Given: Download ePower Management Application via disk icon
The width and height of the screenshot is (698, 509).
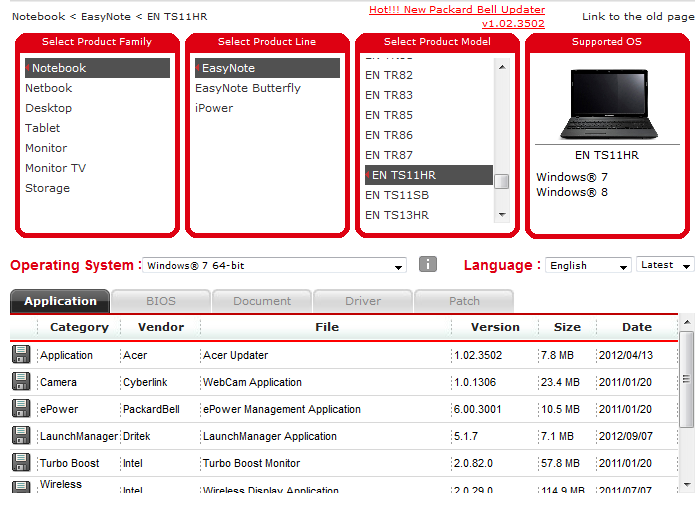Looking at the screenshot, I should (20, 409).
